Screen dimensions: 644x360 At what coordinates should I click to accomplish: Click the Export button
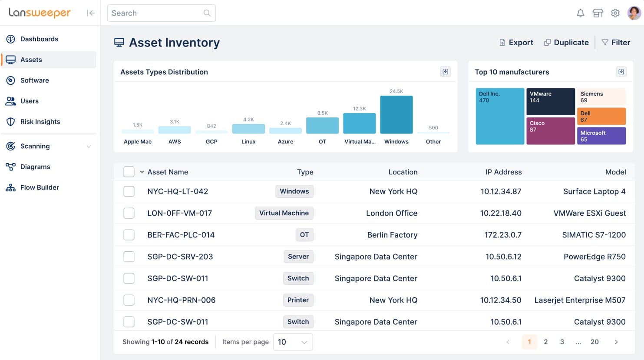[x=516, y=43]
